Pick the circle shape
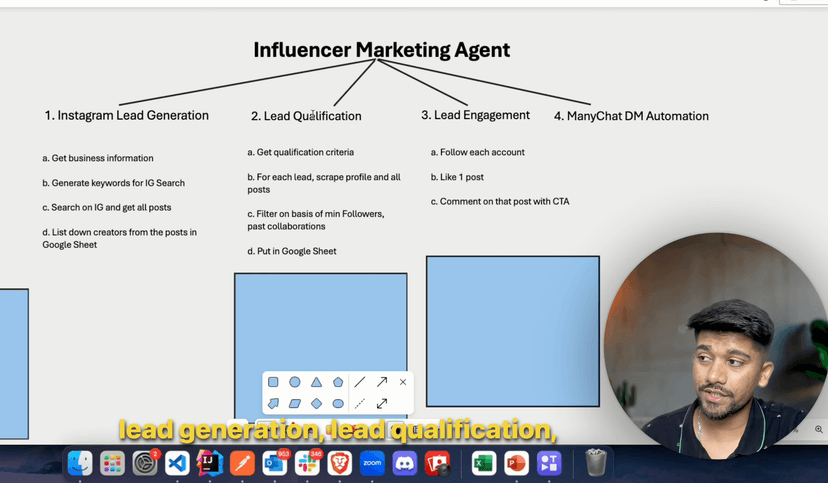 coord(295,382)
